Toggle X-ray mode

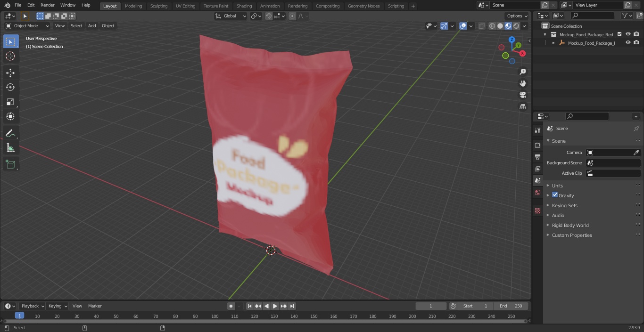click(481, 26)
